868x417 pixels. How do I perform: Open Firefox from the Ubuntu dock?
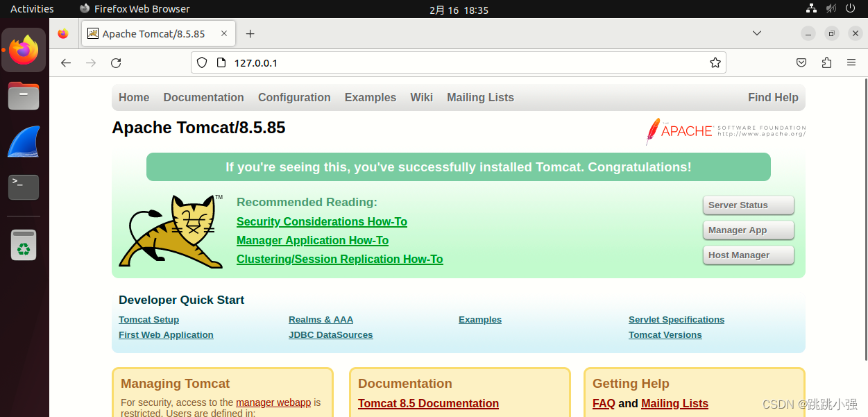click(24, 50)
